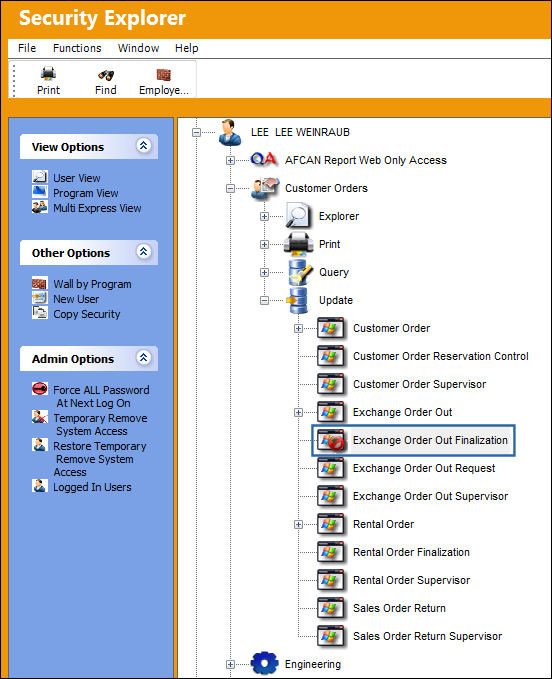Collapse the View Options panel
This screenshot has height=679, width=552.
point(143,146)
